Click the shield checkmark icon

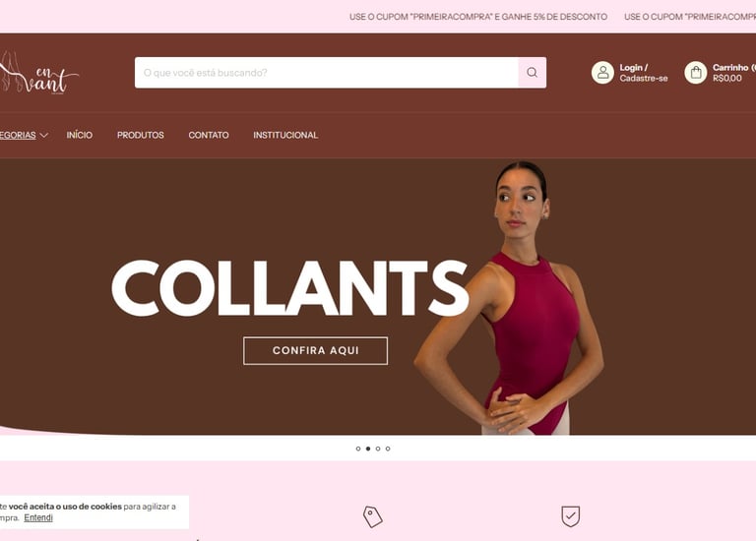(570, 516)
